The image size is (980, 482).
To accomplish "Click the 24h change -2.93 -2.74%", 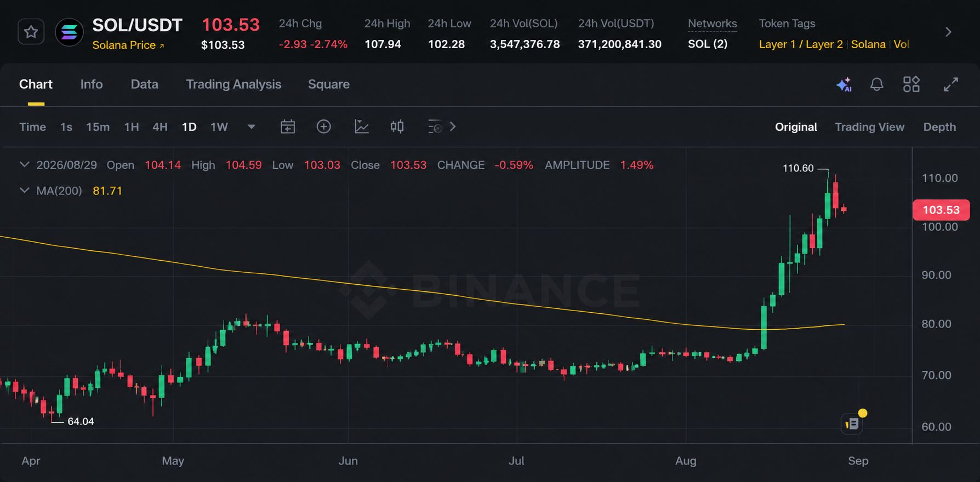I will point(314,44).
